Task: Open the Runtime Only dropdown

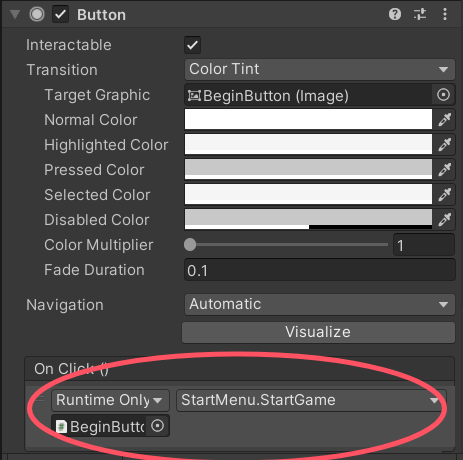Action: pos(110,400)
